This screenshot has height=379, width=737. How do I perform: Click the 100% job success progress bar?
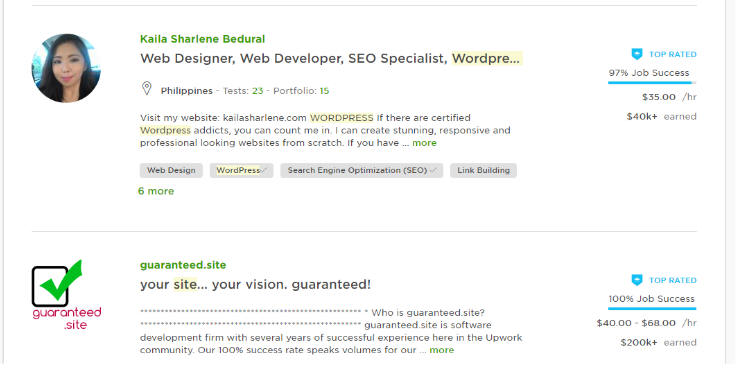click(x=652, y=309)
